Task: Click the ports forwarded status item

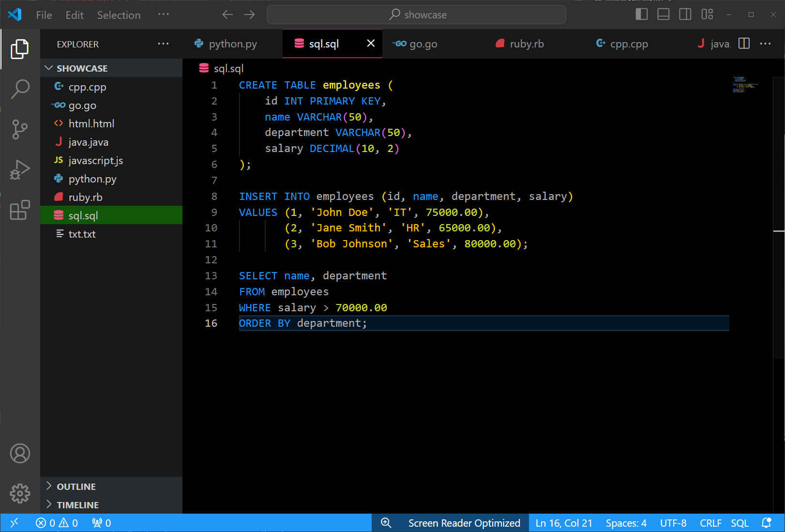Action: pyautogui.click(x=102, y=523)
